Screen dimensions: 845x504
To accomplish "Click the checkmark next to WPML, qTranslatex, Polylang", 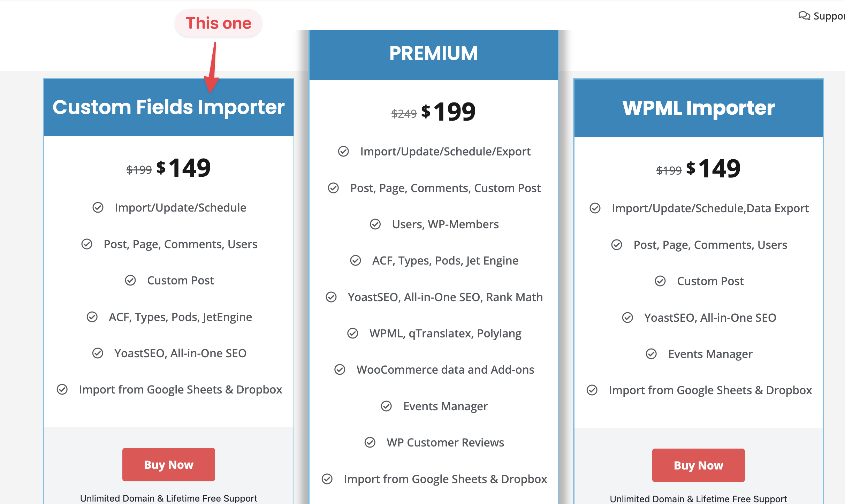I will pos(352,334).
